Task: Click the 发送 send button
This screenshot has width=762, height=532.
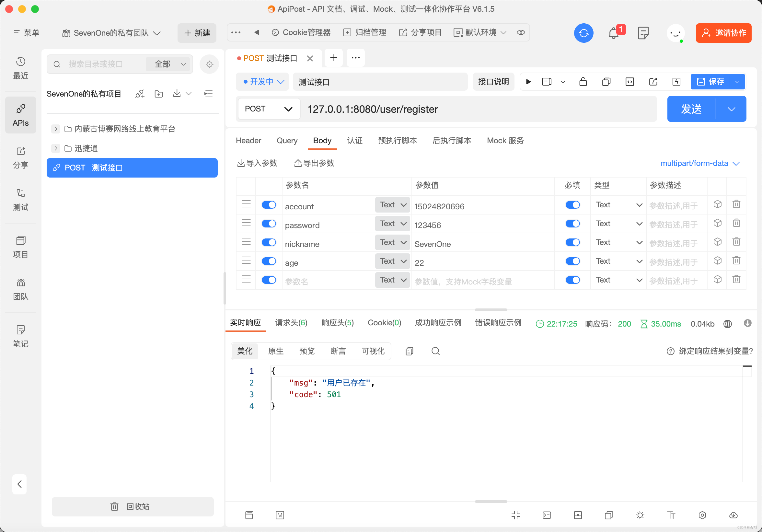Action: tap(691, 109)
